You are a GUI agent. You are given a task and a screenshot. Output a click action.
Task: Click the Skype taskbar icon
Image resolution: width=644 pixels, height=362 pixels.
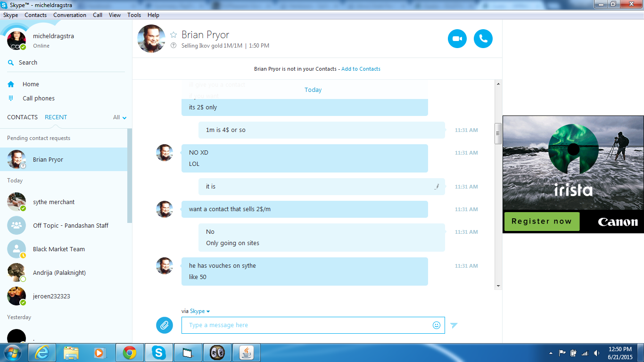(159, 353)
